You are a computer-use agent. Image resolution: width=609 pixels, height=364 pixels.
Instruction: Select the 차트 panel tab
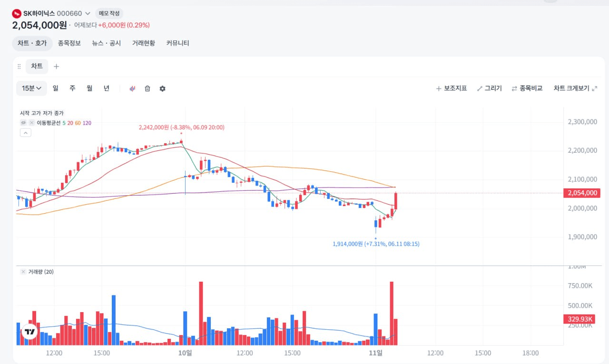pyautogui.click(x=37, y=66)
